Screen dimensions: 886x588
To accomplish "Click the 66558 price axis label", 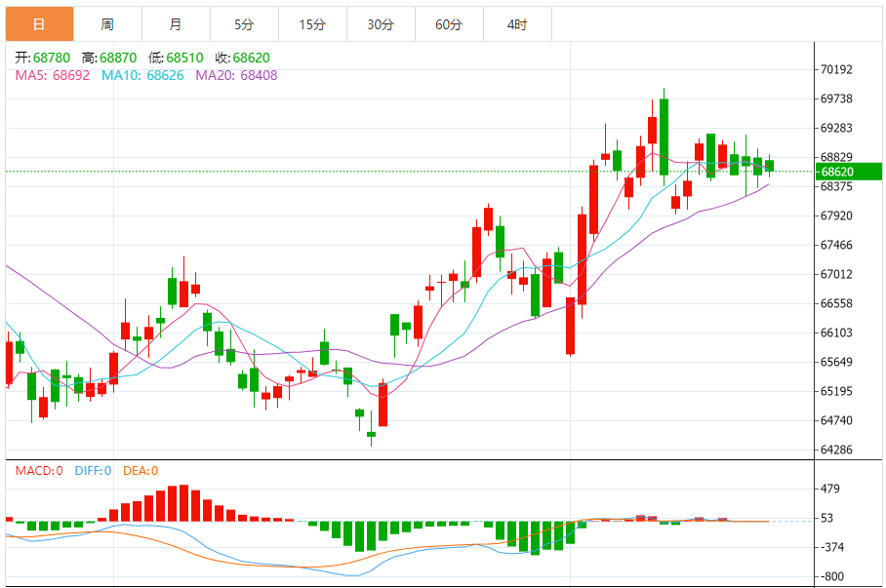I will (836, 304).
